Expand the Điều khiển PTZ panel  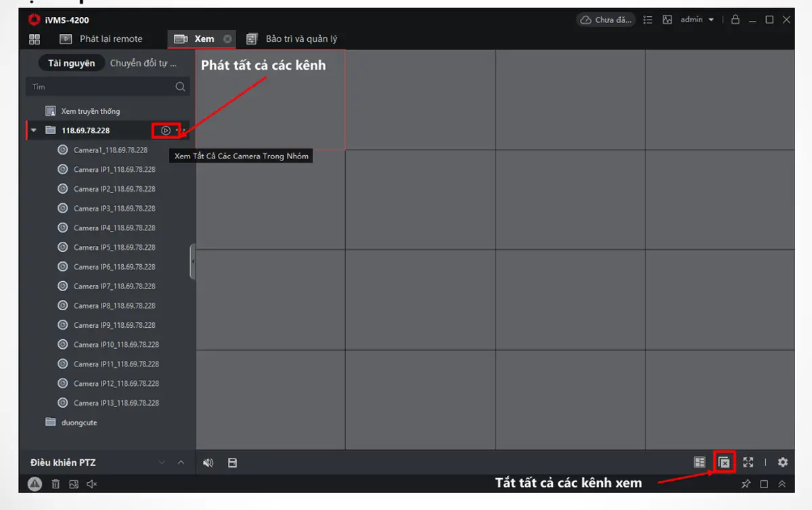[x=181, y=463]
